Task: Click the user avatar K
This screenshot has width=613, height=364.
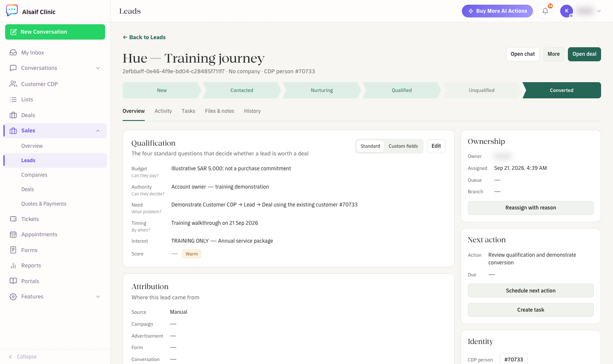Action: coord(567,11)
